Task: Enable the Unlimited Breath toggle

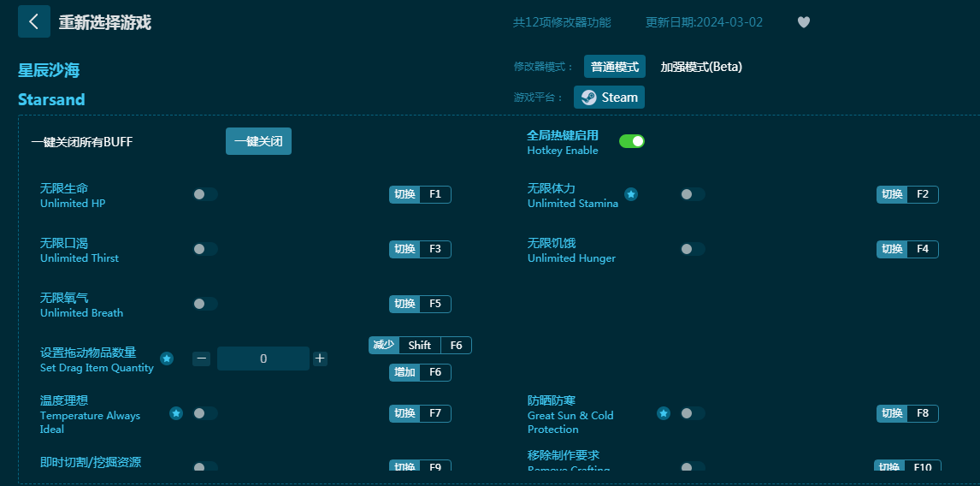Action: tap(205, 304)
